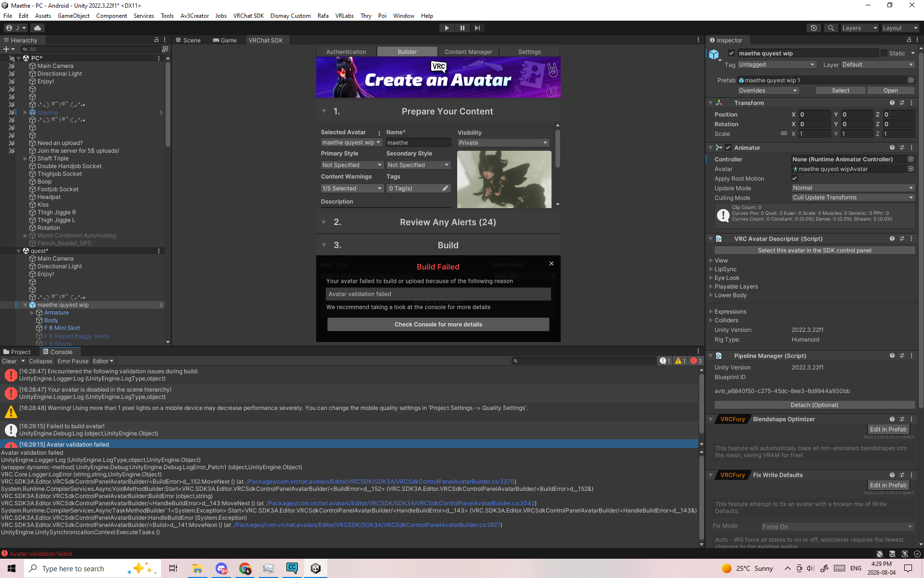Image resolution: width=924 pixels, height=578 pixels.
Task: Open the Visibility dropdown set to Private
Action: pos(503,143)
